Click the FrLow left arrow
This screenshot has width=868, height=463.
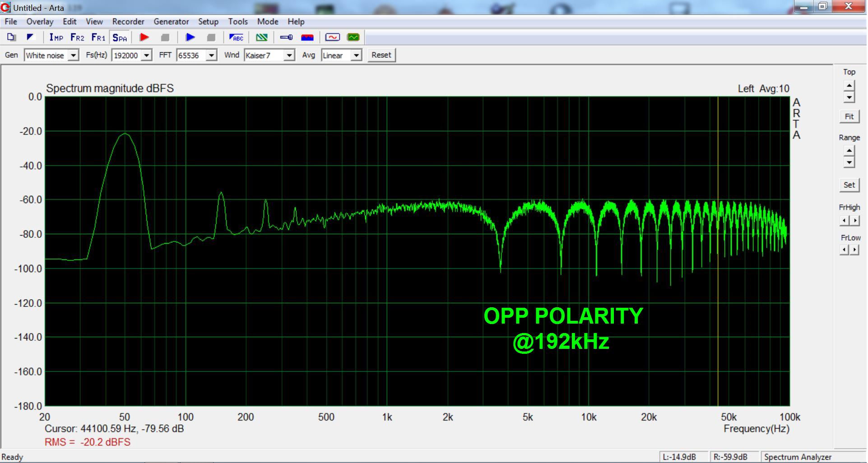(x=845, y=250)
